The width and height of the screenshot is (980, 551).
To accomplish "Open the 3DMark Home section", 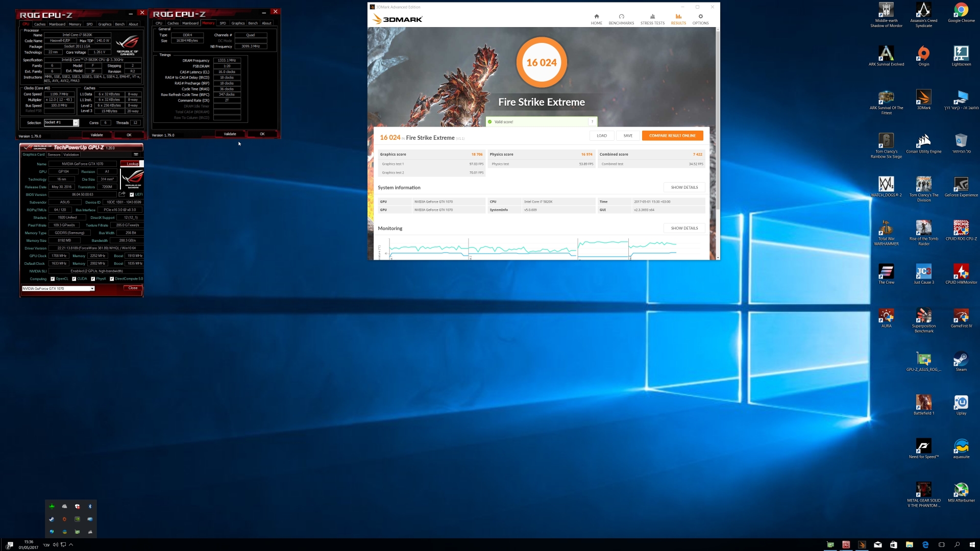I will 596,19.
